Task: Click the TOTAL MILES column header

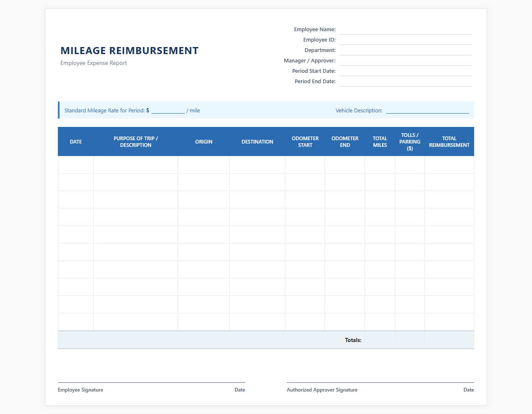Action: point(380,142)
